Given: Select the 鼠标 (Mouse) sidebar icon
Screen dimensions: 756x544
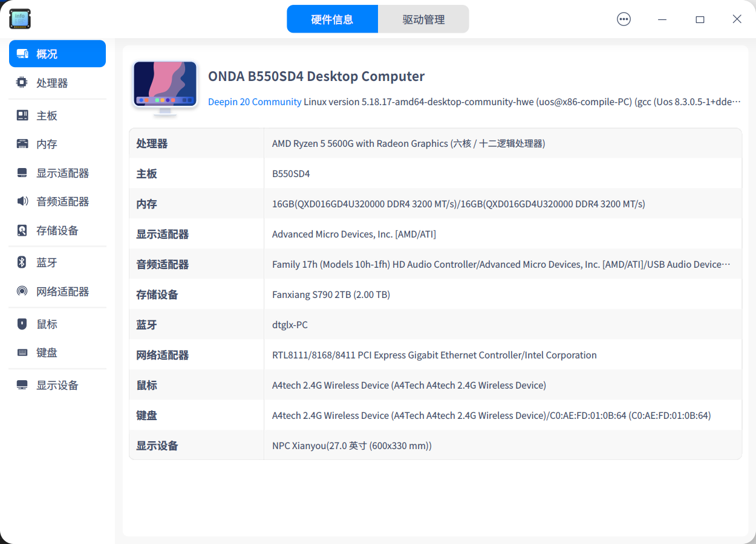Looking at the screenshot, I should (21, 323).
